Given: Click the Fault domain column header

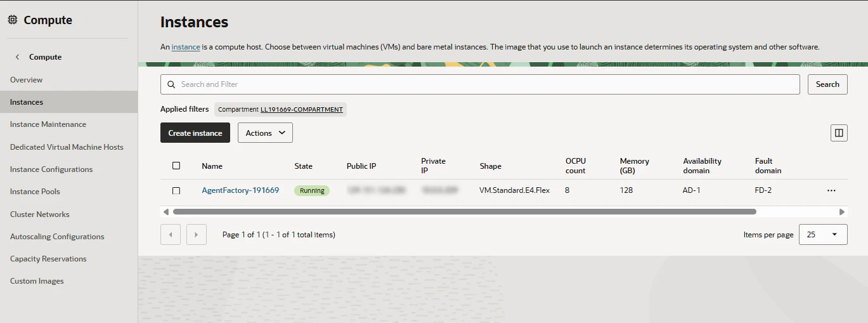Looking at the screenshot, I should (x=768, y=166).
